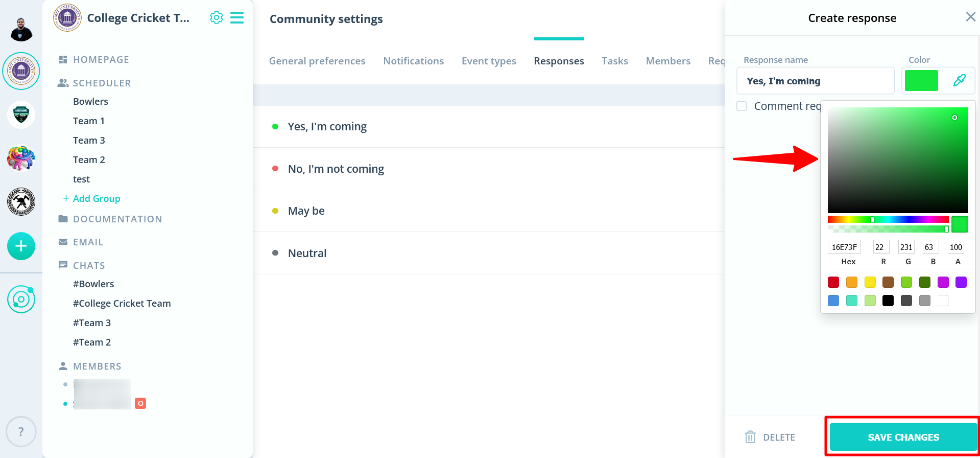Click the saturation gradient color area
Viewport: 980px width, 458px height.
898,160
